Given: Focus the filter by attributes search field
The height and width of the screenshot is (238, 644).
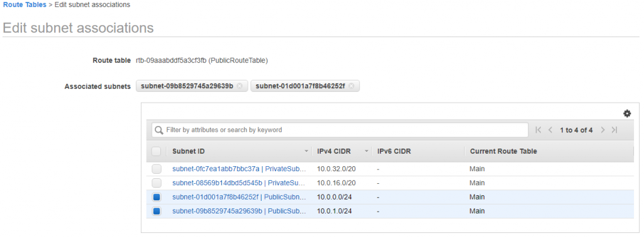Looking at the screenshot, I should (340, 130).
